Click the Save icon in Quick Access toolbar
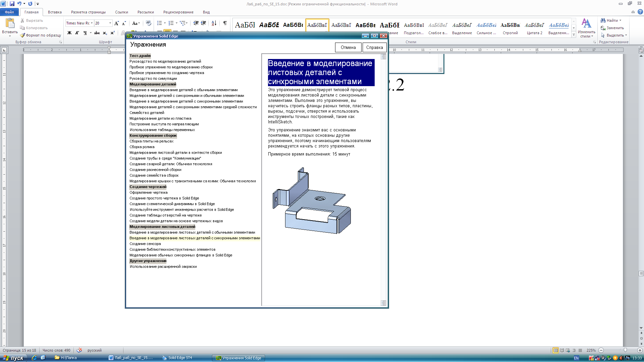 (x=12, y=4)
